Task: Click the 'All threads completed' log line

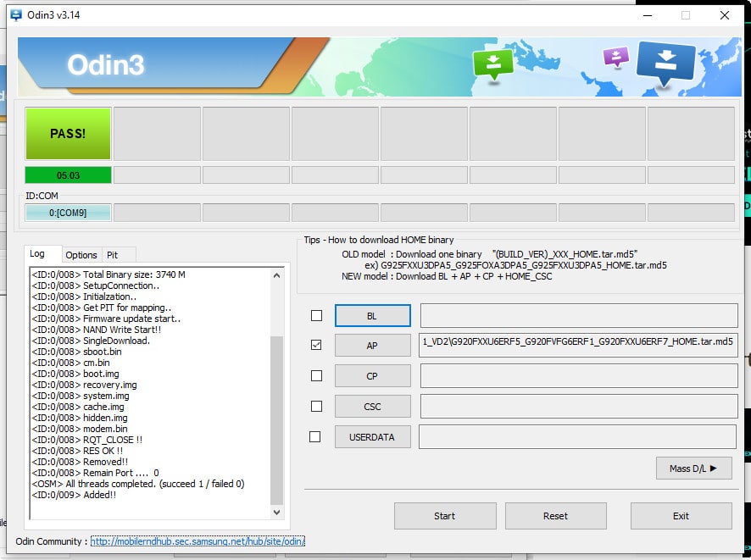Action: (x=138, y=484)
